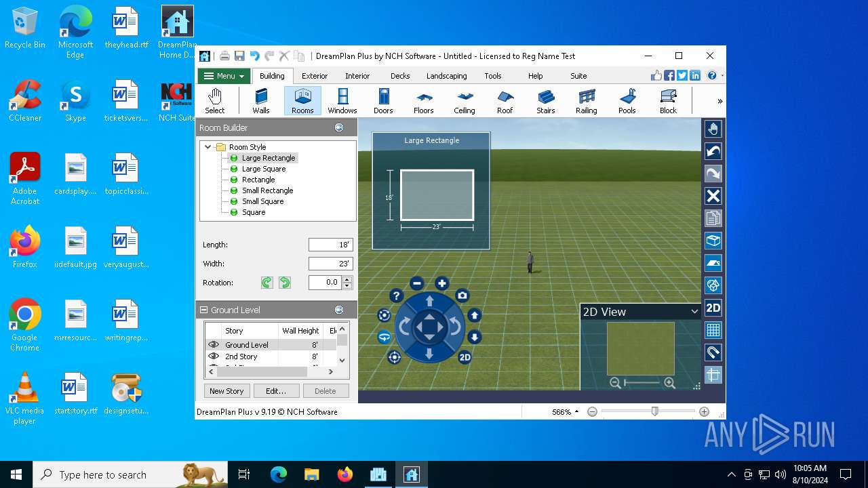The height and width of the screenshot is (488, 868).
Task: Pick the Doors tool
Action: point(383,101)
